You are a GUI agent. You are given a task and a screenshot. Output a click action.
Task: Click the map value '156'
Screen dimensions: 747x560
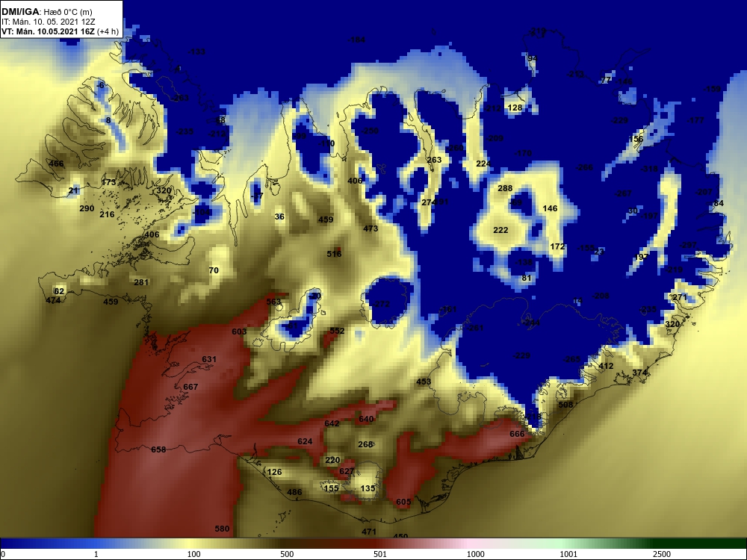coord(636,139)
